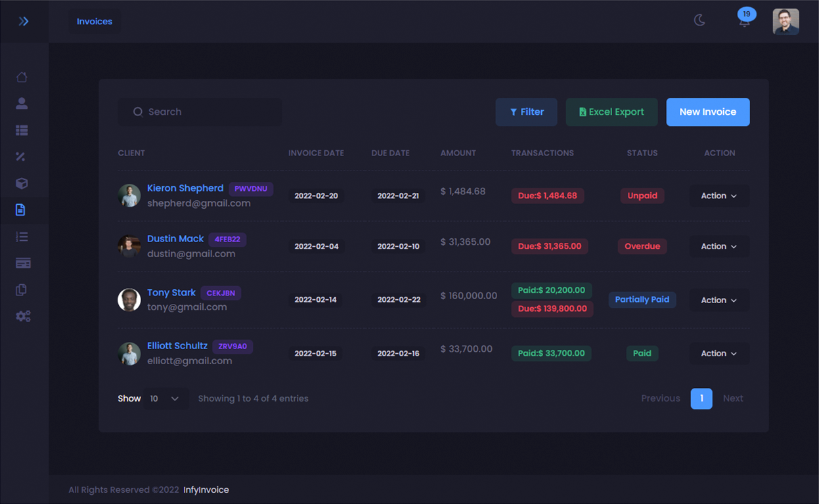This screenshot has height=504, width=819.
Task: Open notifications via the bell icon
Action: (744, 20)
